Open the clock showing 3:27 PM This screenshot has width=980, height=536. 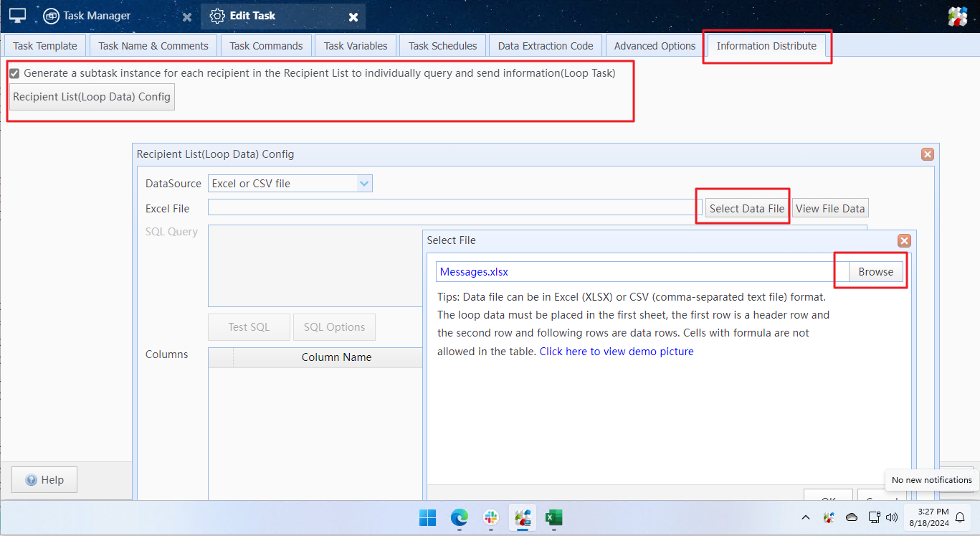tap(928, 517)
